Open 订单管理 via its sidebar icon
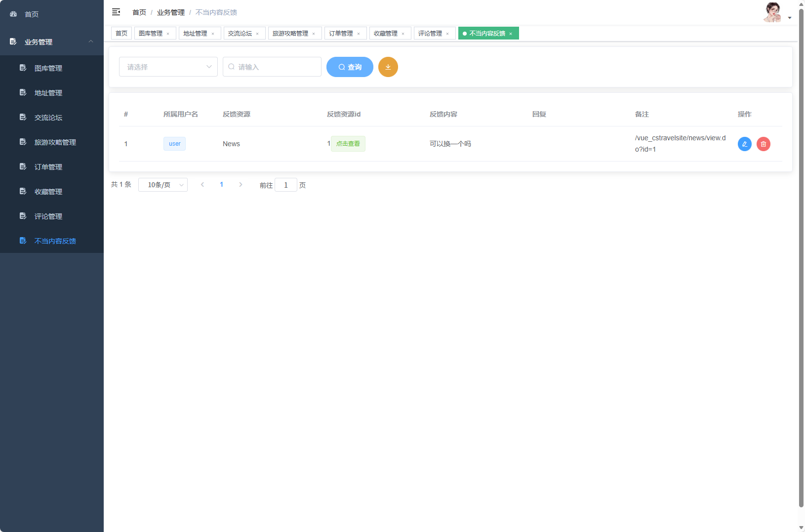 pyautogui.click(x=23, y=166)
